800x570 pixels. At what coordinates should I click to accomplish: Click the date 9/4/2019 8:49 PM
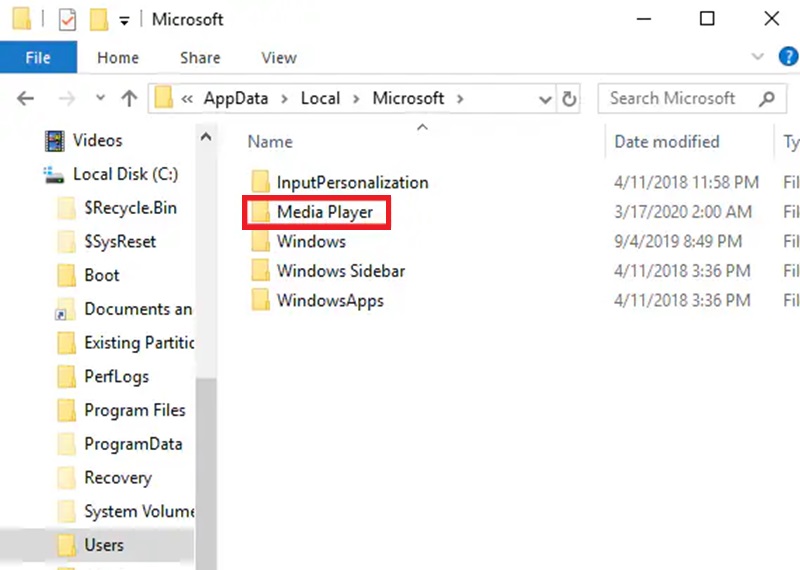click(678, 241)
